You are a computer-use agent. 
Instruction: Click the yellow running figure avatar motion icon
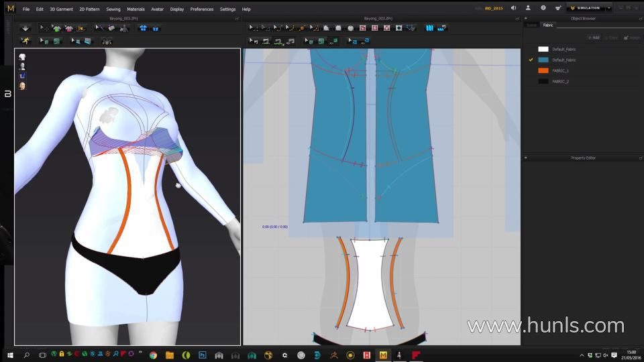(x=25, y=41)
